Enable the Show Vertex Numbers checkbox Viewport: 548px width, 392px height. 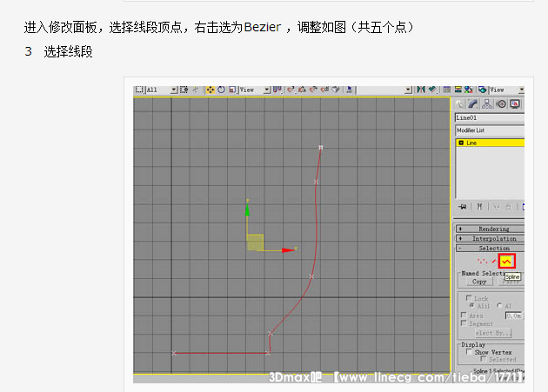pyautogui.click(x=469, y=352)
